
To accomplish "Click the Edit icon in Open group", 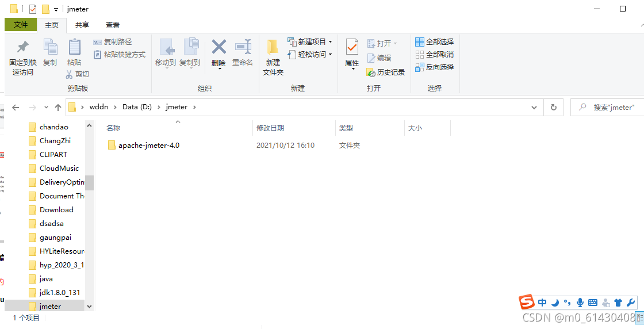I will (x=371, y=58).
